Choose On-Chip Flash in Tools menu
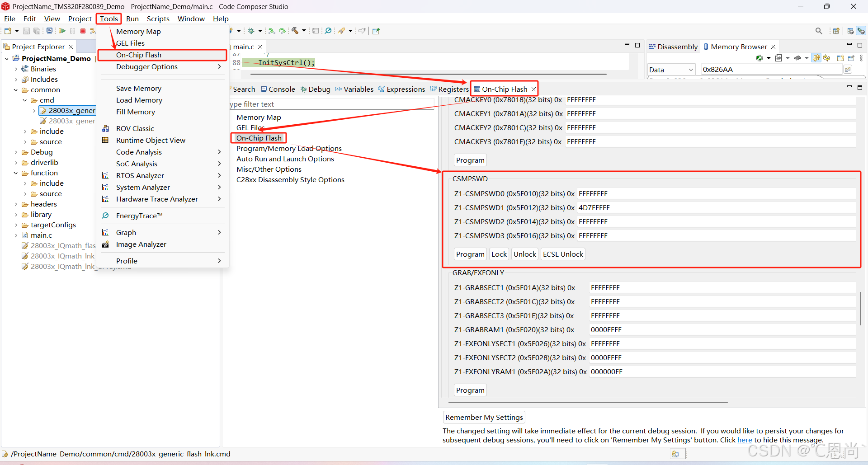 click(x=162, y=55)
